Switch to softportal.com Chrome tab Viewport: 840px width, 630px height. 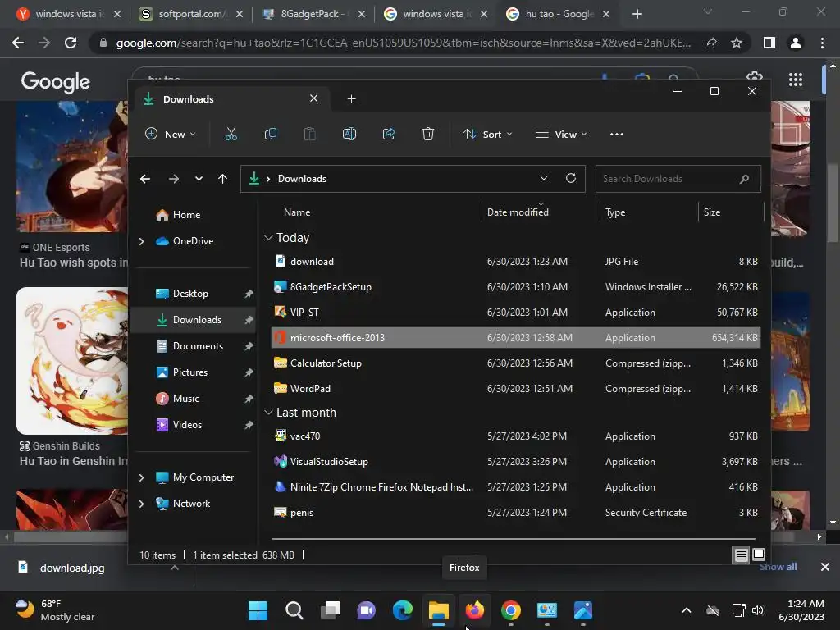[190, 14]
